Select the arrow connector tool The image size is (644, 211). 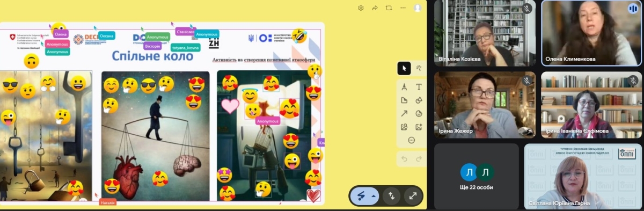point(404,114)
